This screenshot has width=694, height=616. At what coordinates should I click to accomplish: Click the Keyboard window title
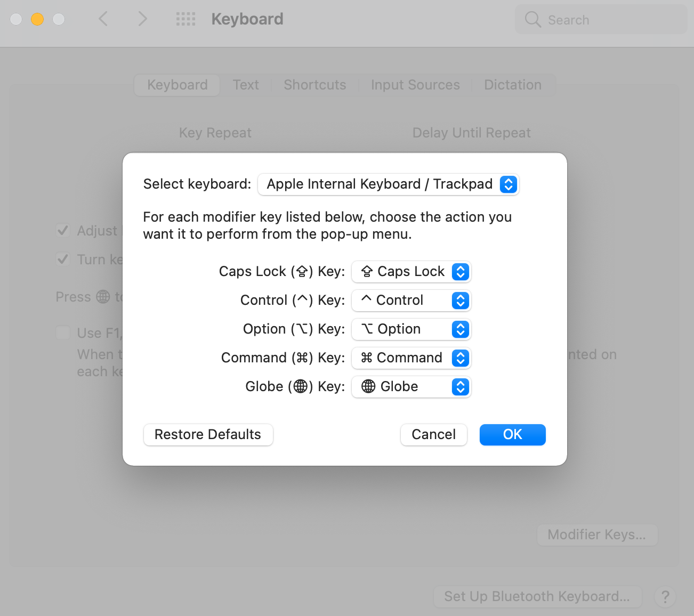point(247,19)
